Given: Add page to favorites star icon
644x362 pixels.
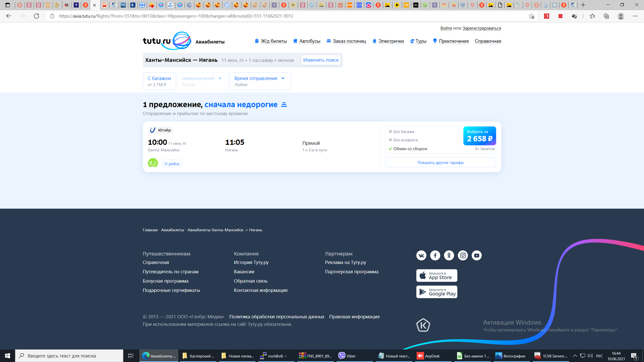Looking at the screenshot, I should 531,16.
